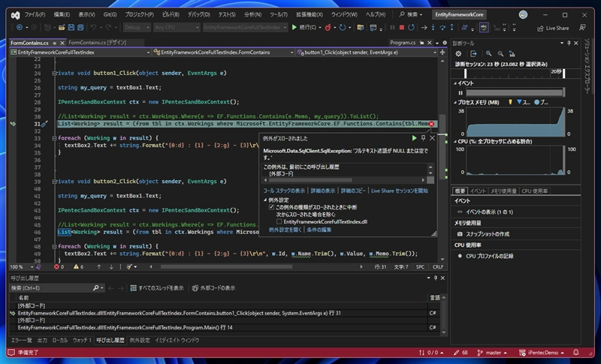Select the メモリ使用量 diagnostics tab

coord(503,191)
